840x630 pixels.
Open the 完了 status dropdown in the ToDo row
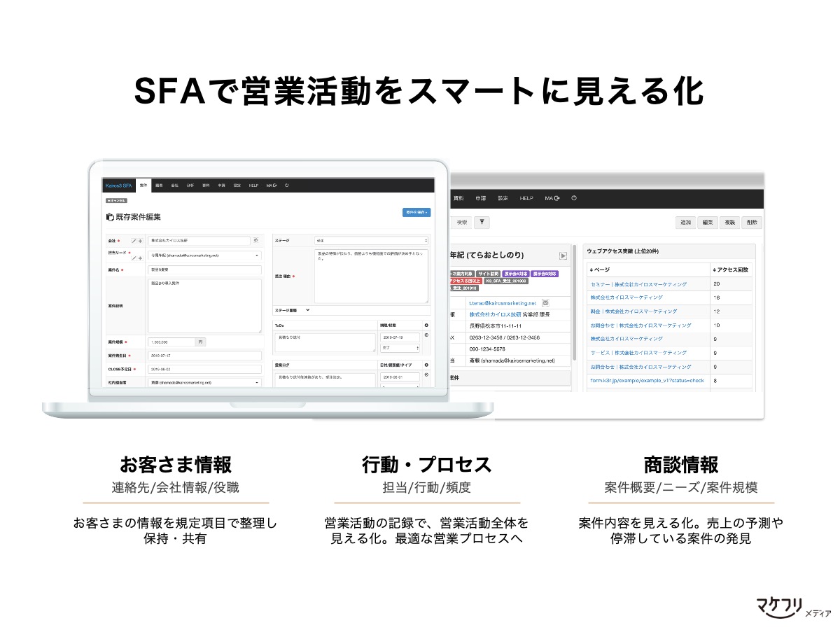coord(400,347)
